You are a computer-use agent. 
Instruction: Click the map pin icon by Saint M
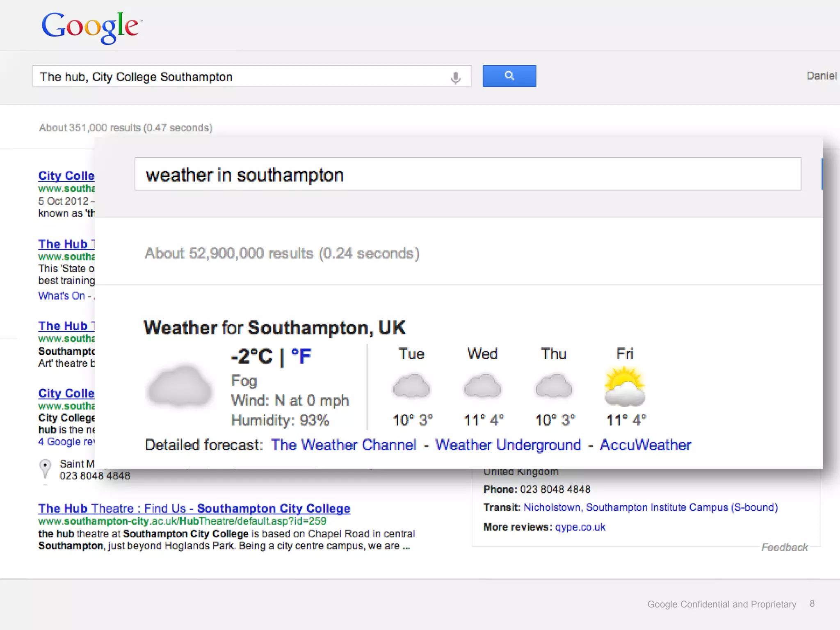pos(45,469)
